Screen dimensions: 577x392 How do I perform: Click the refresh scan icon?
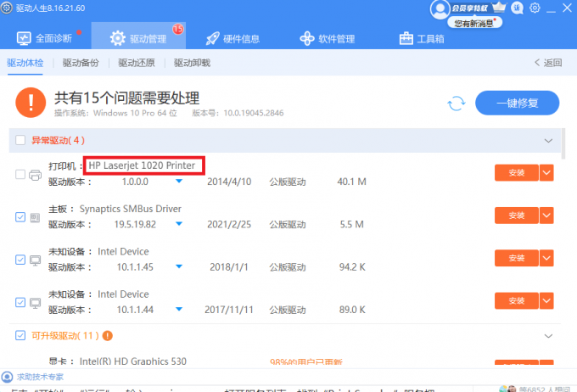(457, 104)
